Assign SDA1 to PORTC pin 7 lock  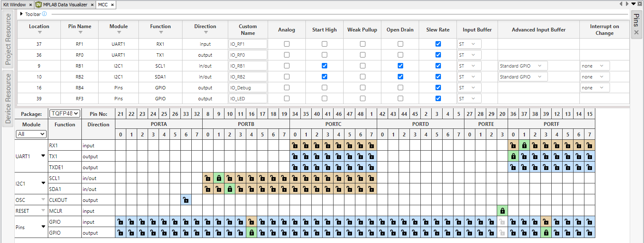point(371,189)
